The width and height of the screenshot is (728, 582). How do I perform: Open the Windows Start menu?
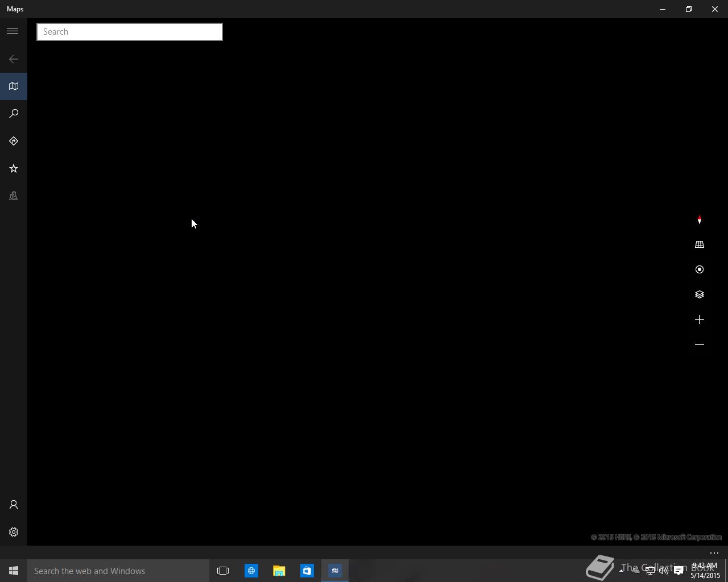click(x=14, y=571)
